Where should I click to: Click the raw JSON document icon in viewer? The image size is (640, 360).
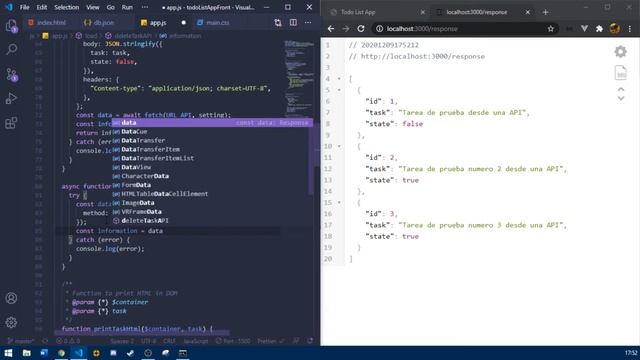620,73
